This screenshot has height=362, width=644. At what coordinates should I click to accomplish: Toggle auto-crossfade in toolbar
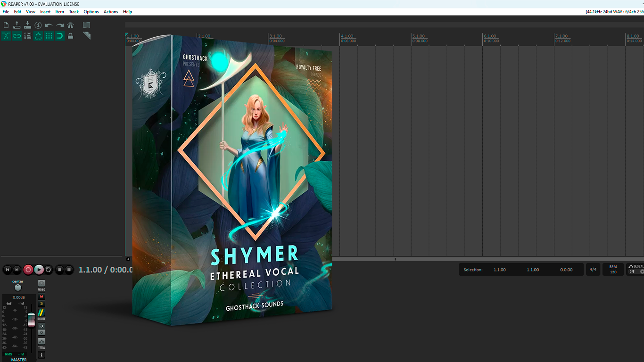pyautogui.click(x=6, y=36)
